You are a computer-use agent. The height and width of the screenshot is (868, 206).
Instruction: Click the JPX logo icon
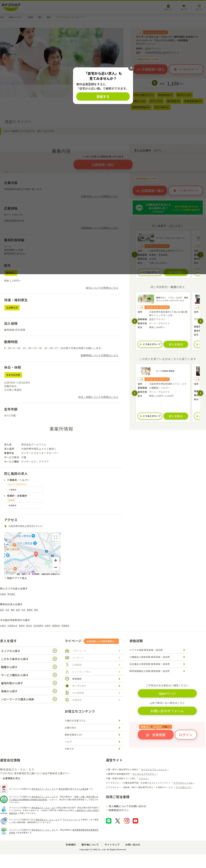coord(4,788)
